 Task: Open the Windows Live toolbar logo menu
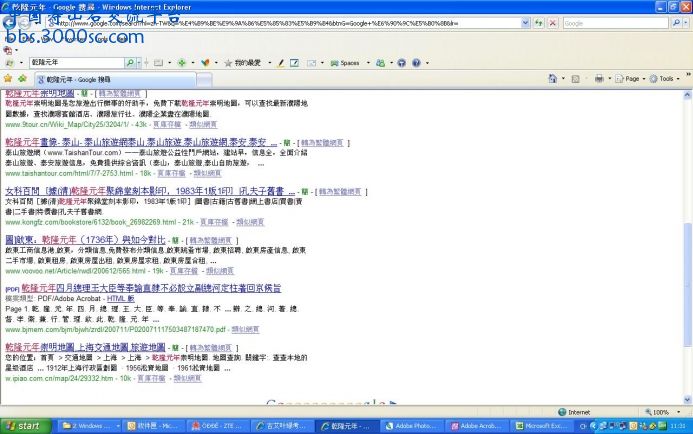pos(10,63)
